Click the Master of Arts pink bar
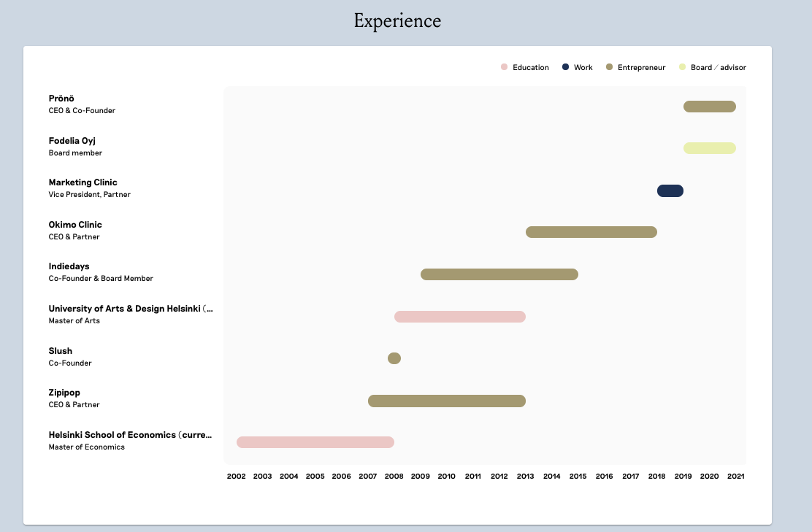 459,317
